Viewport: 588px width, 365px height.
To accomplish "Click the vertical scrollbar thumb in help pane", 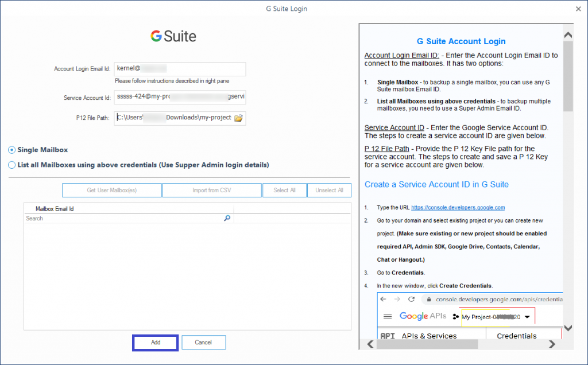I will [x=568, y=76].
